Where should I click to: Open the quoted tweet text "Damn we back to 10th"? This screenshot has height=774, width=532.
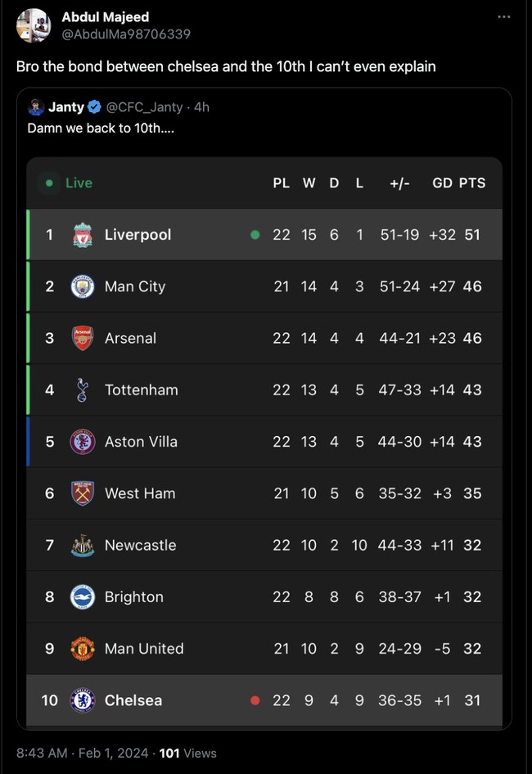[x=101, y=128]
